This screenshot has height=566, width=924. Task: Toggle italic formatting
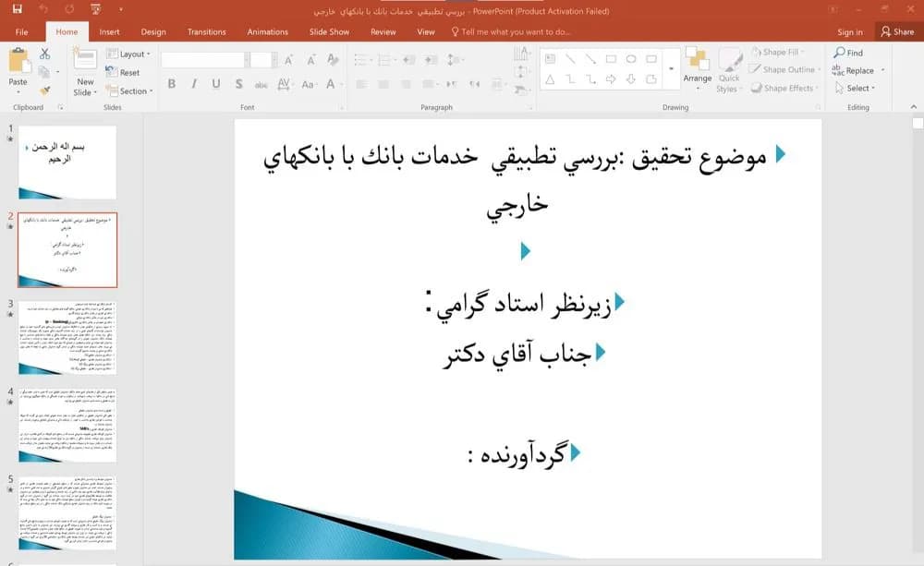click(x=194, y=84)
